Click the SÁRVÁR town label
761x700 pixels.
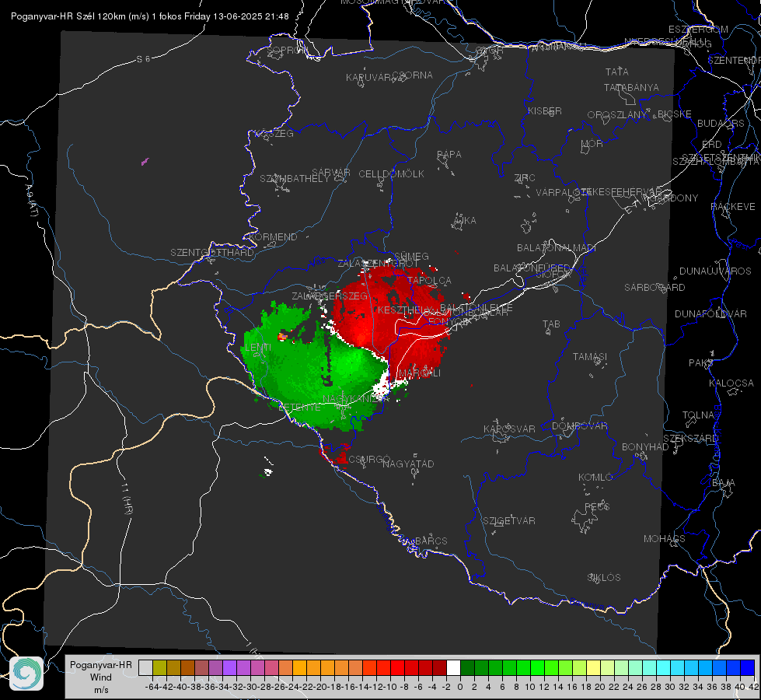click(x=331, y=173)
